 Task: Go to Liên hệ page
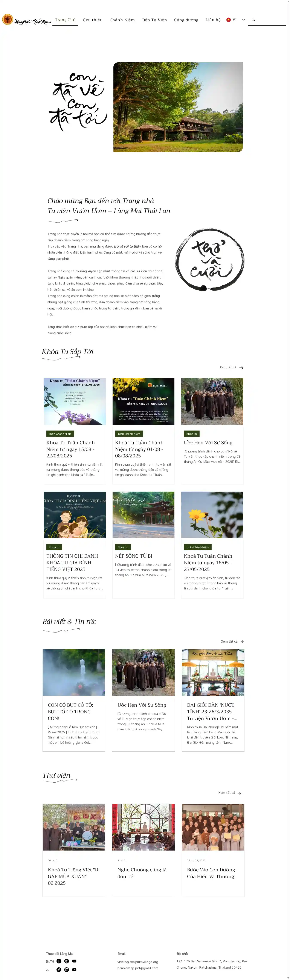[x=213, y=20]
